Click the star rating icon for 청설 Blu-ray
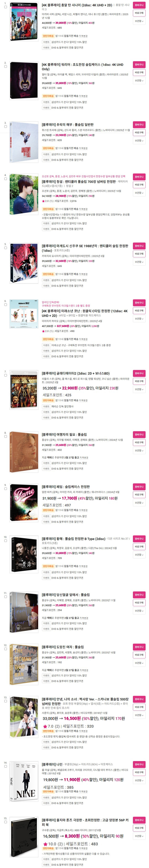149x868 pixels. coord(43,201)
